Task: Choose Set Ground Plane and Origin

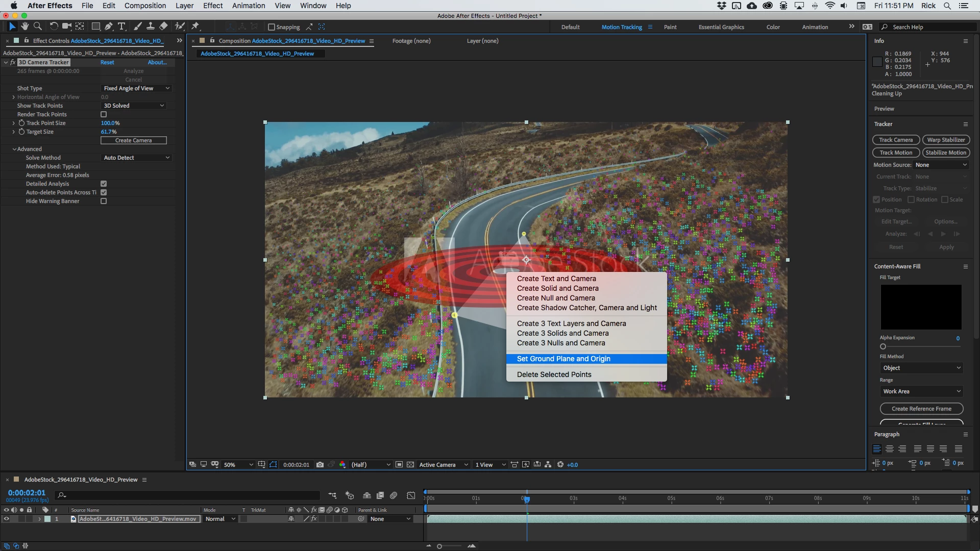Action: click(x=563, y=359)
